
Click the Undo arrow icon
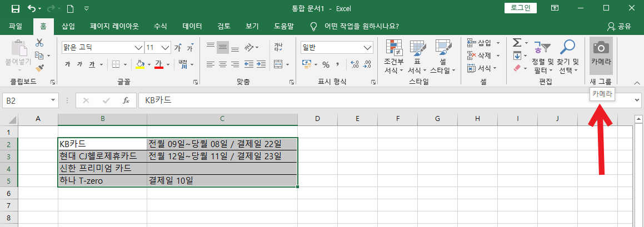click(32, 8)
